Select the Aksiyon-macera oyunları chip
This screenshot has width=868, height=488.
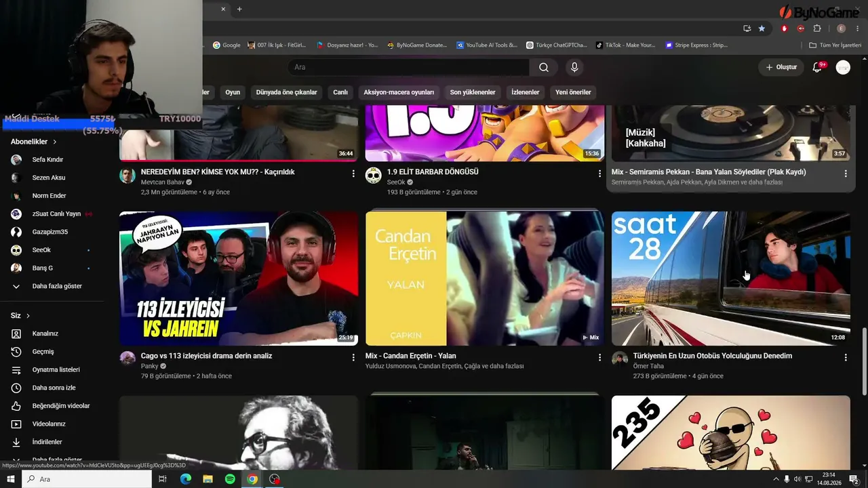399,92
